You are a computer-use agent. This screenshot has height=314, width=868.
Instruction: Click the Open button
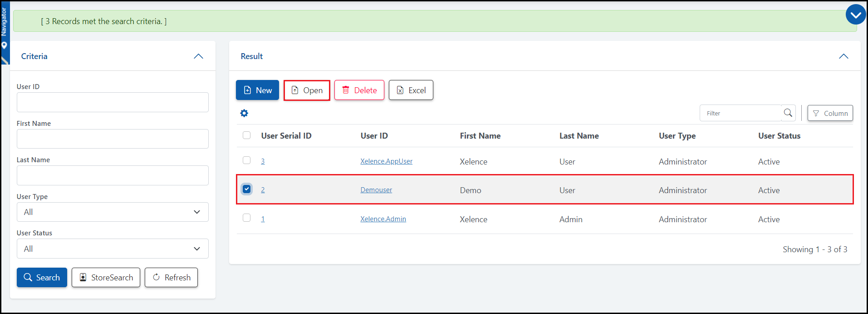(307, 90)
